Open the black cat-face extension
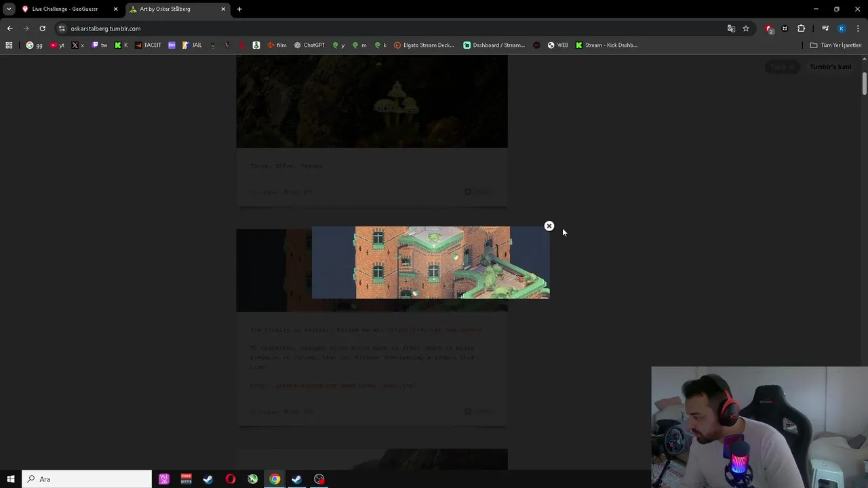868x488 pixels. tap(785, 28)
